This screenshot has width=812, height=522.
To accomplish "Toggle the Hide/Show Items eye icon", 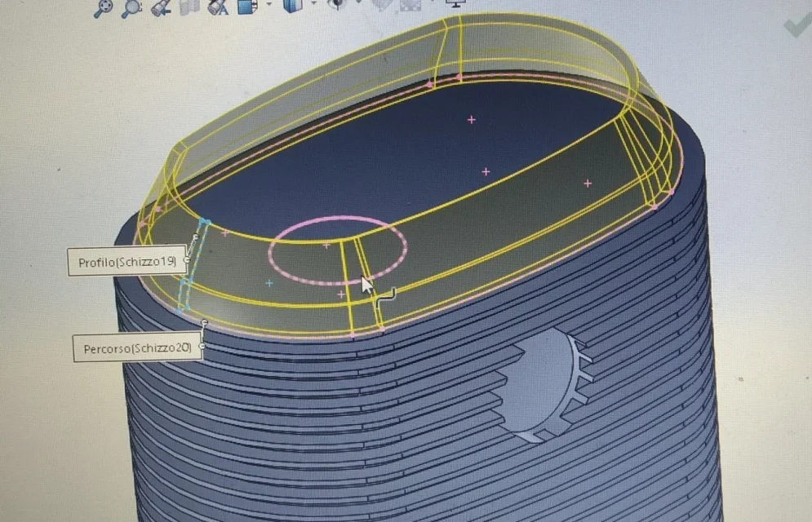I will click(338, 5).
